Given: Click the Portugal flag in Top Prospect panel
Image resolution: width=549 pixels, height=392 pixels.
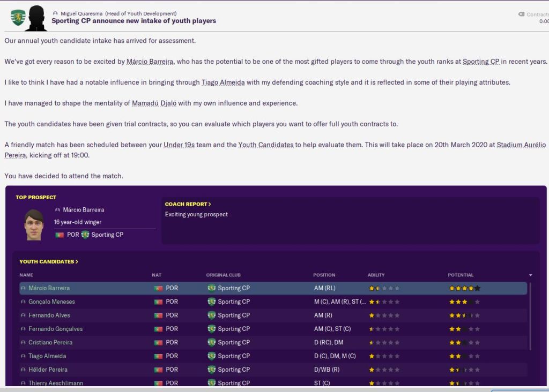Looking at the screenshot, I should [59, 235].
